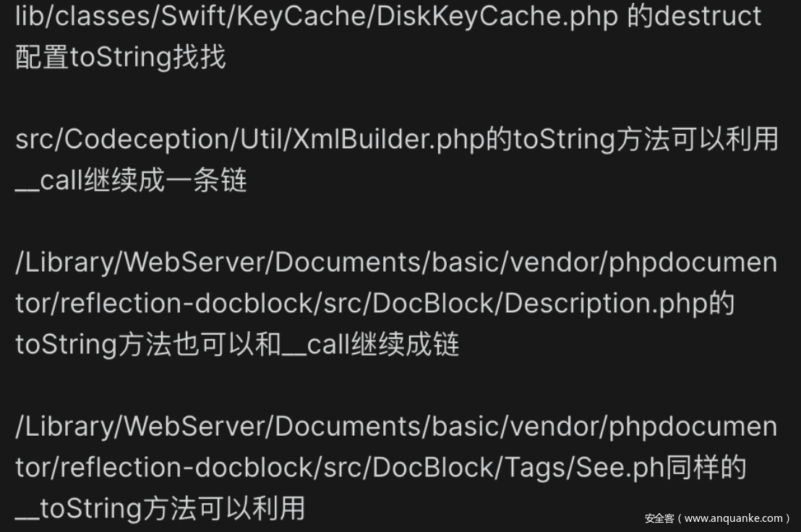The height and width of the screenshot is (532, 801).
Task: Click the text 配置toString找找
Action: [x=121, y=56]
